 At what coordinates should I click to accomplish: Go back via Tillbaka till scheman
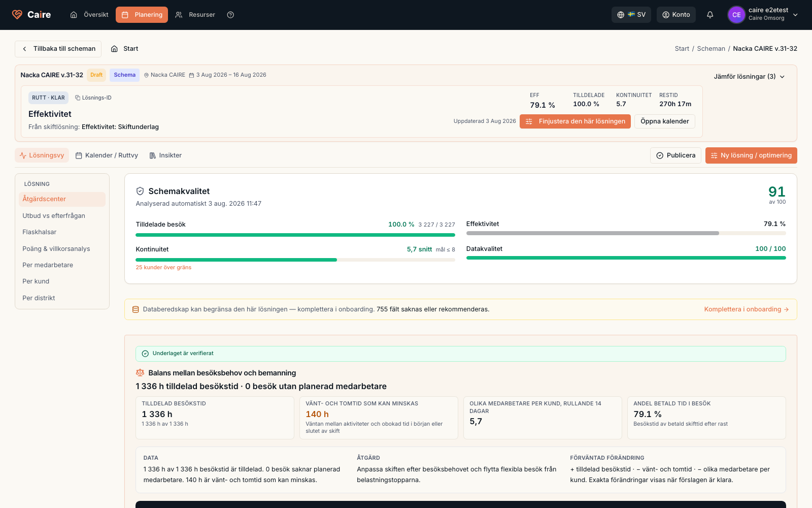[x=58, y=49]
